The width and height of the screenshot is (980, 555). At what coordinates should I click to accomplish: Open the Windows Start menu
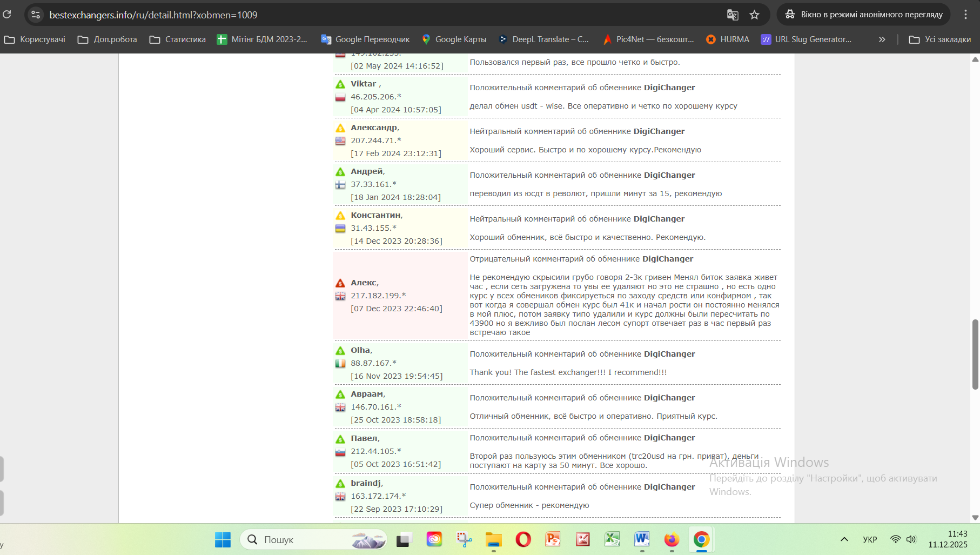[223, 539]
